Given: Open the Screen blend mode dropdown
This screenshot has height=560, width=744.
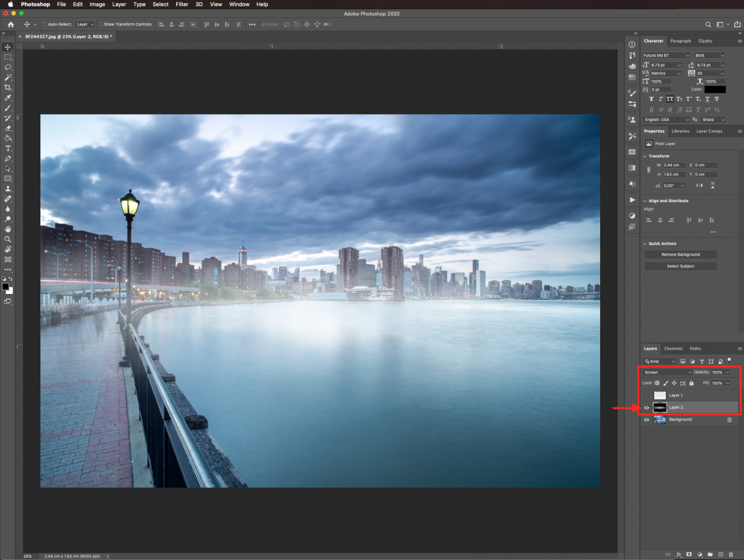Looking at the screenshot, I should (667, 372).
